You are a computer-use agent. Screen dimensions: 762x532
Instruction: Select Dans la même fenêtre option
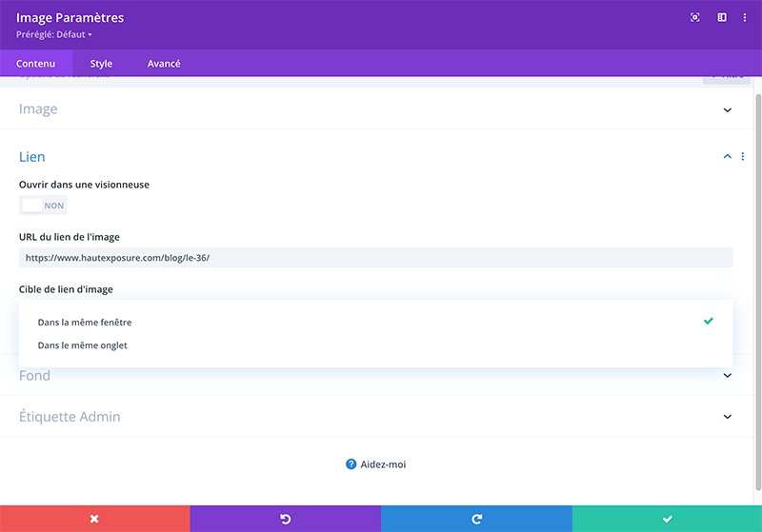[375, 322]
